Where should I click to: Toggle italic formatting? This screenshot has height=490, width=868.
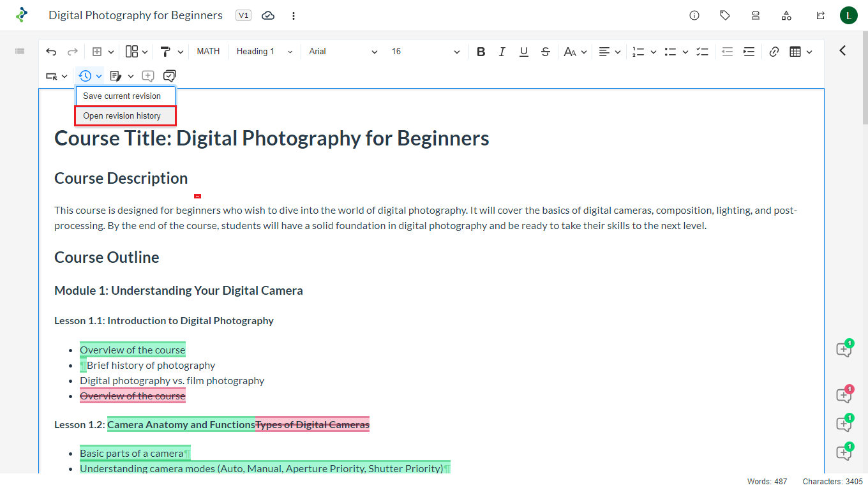coord(502,52)
